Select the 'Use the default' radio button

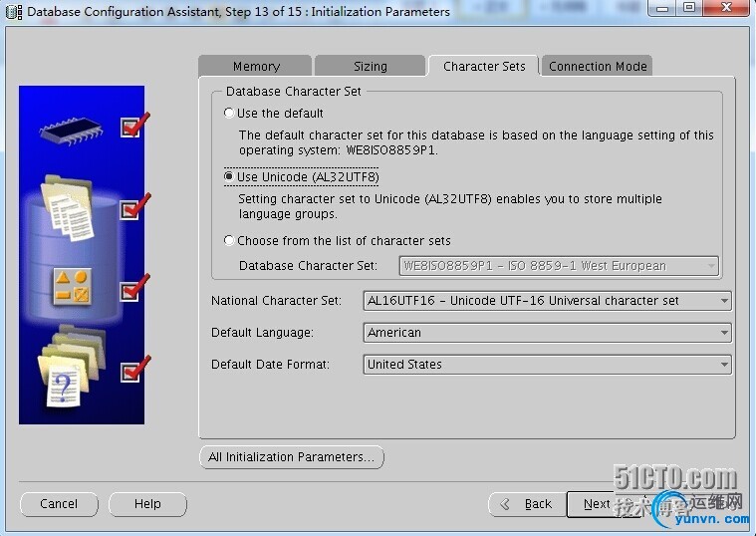(229, 113)
